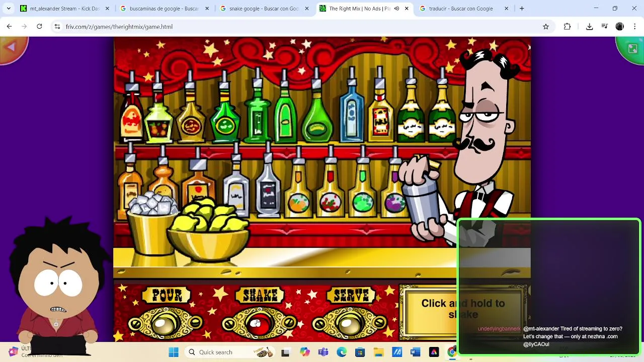
Task: Reload the current page
Action: pyautogui.click(x=39, y=27)
